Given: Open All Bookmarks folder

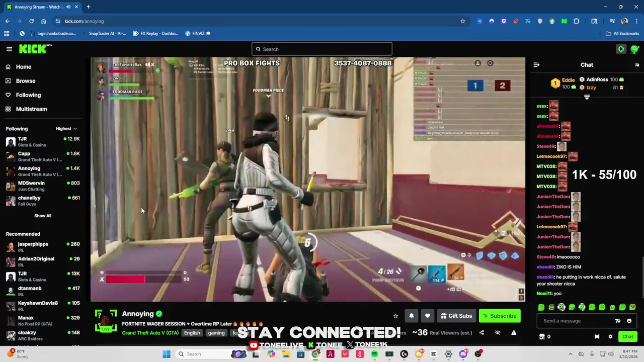Looking at the screenshot, I should [622, 33].
